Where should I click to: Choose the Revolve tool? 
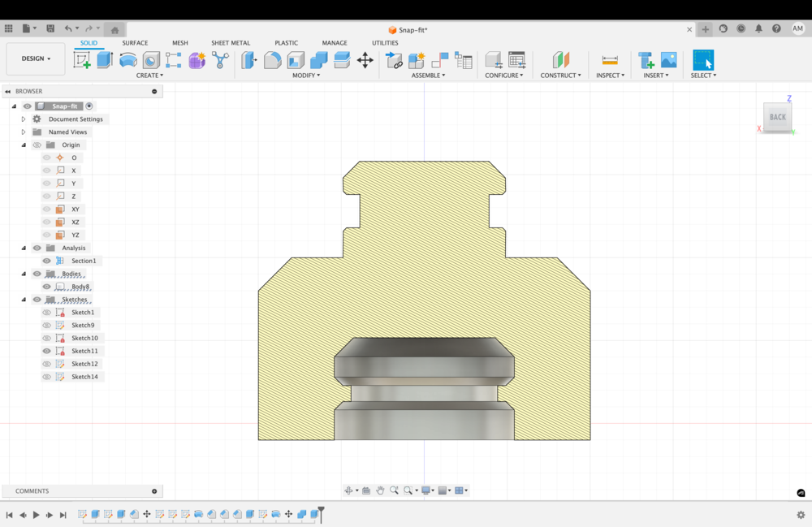point(128,60)
